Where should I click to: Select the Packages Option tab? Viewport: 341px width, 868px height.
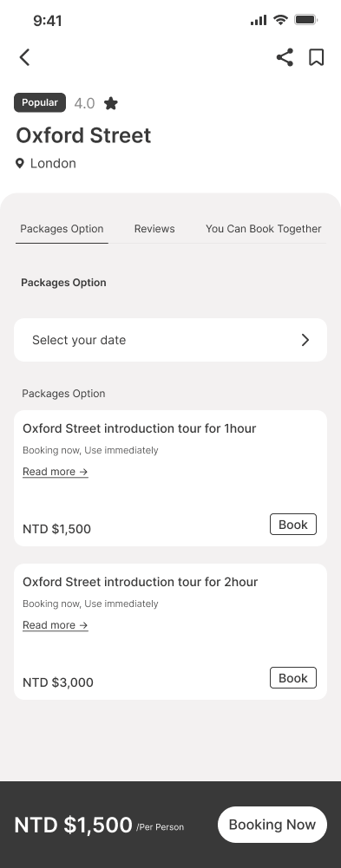coord(62,229)
